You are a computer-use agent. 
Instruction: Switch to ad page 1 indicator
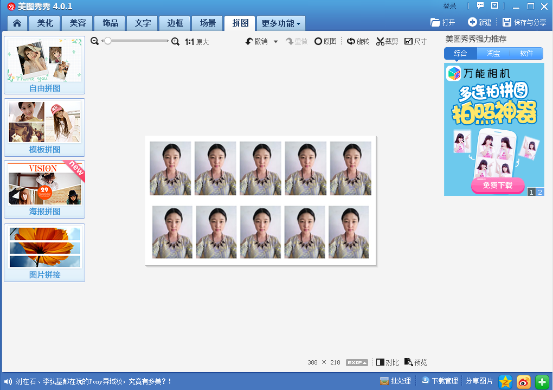[x=531, y=192]
